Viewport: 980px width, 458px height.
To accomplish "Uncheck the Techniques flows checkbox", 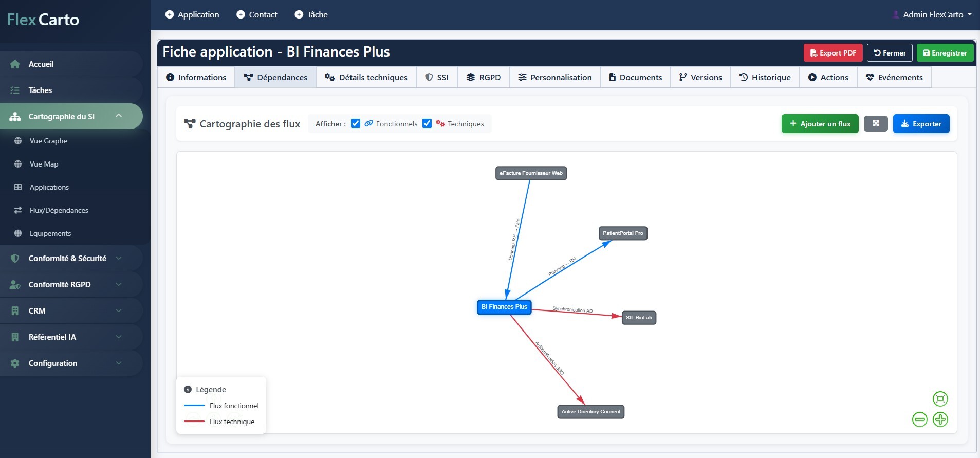I will click(x=427, y=123).
